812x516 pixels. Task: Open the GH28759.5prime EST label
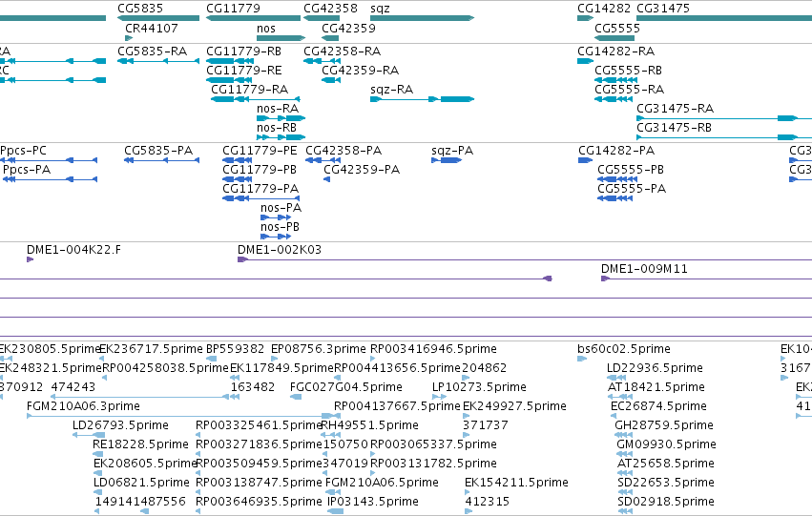click(664, 425)
